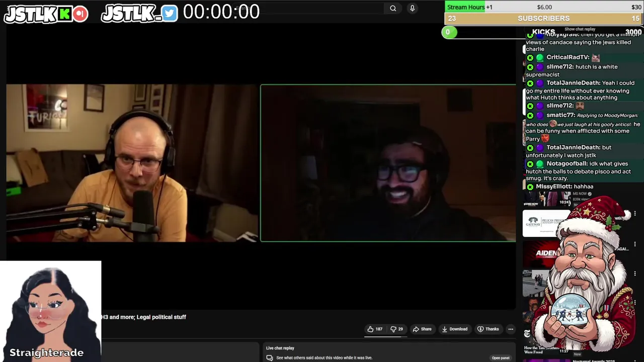Click the Open panel button for chat replay

501,358
